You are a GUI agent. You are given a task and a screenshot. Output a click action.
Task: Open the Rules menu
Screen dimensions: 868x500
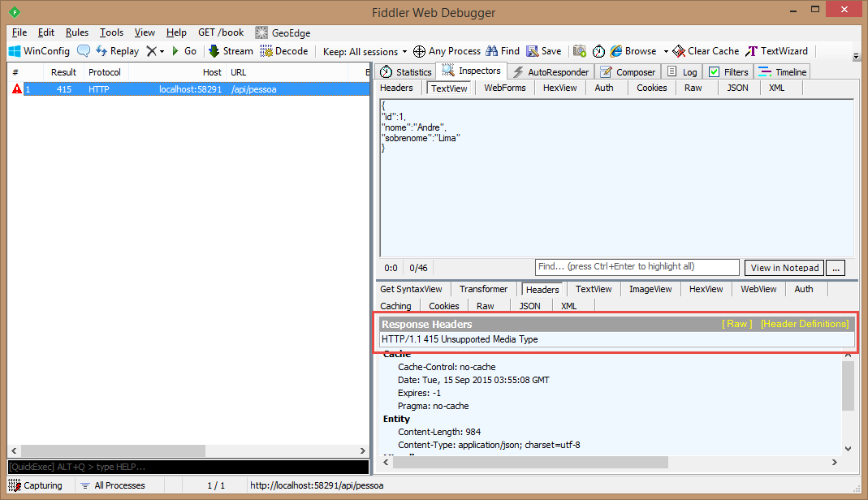(x=77, y=32)
